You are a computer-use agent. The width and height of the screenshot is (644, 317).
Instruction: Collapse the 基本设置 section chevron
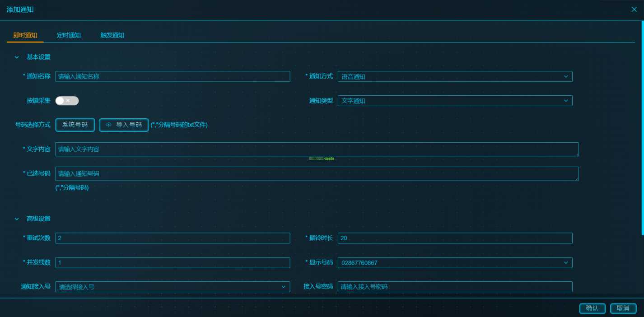[17, 57]
